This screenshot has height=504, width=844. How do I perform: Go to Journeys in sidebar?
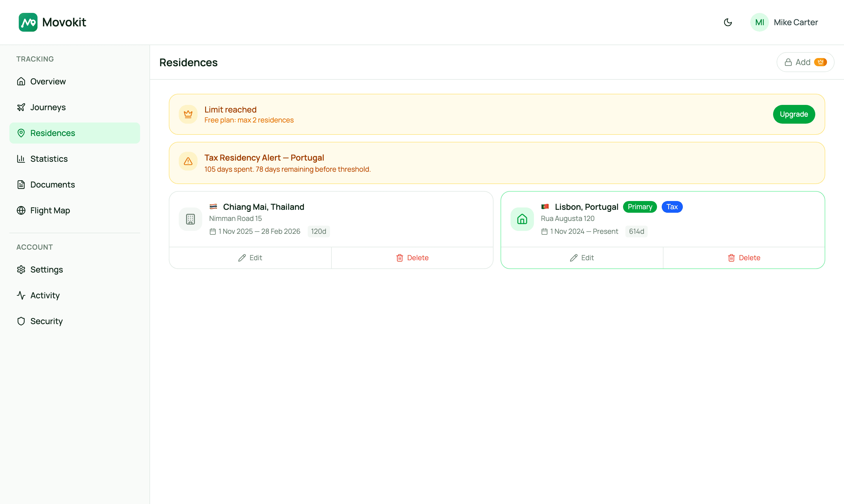[75, 107]
